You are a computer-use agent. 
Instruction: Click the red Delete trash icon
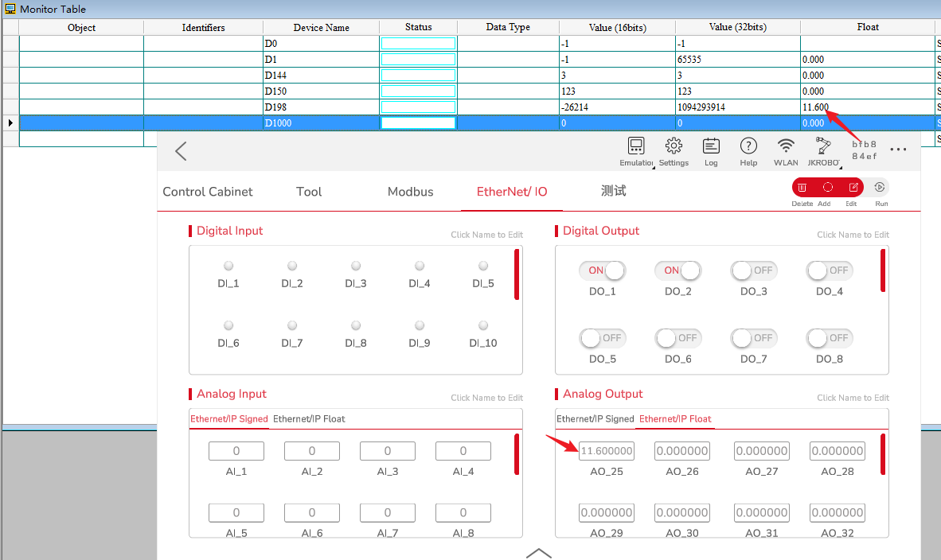802,188
